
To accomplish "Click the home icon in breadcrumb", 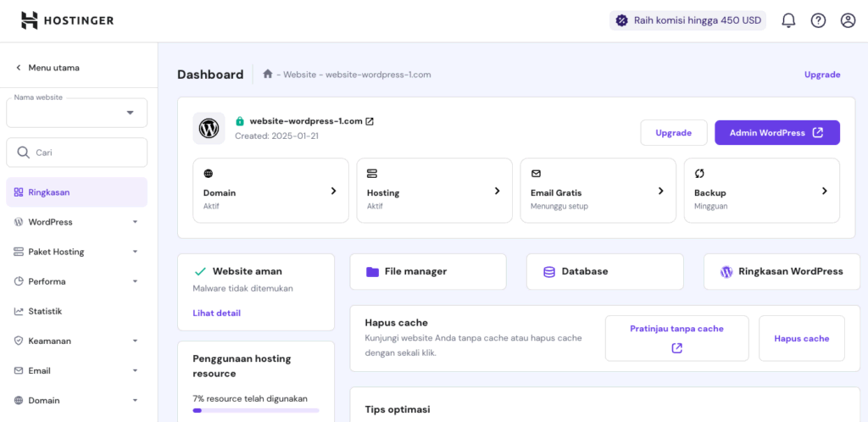I will coord(268,75).
